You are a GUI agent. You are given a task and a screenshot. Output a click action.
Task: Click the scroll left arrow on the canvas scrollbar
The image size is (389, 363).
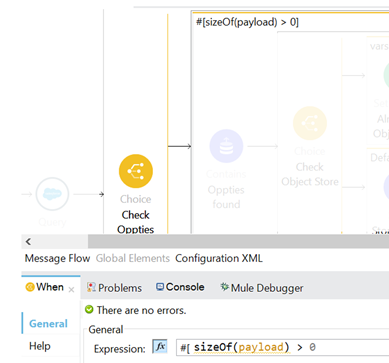28,242
